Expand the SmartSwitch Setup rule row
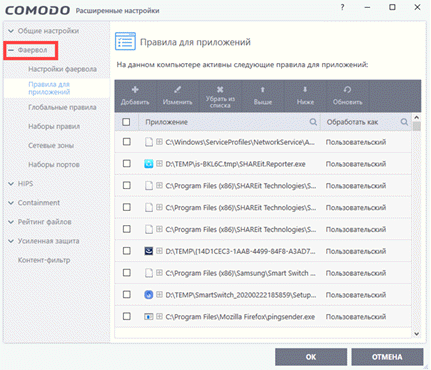 159,295
